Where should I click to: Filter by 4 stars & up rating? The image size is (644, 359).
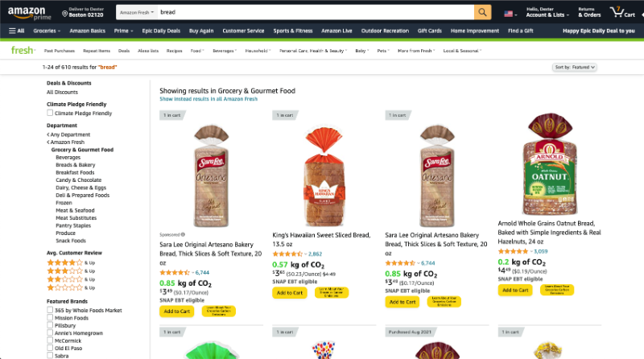tap(64, 262)
